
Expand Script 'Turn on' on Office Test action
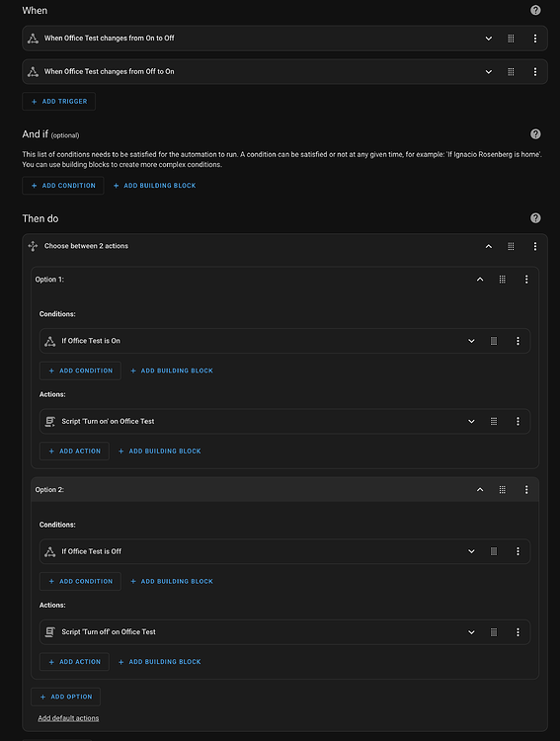[x=471, y=422]
